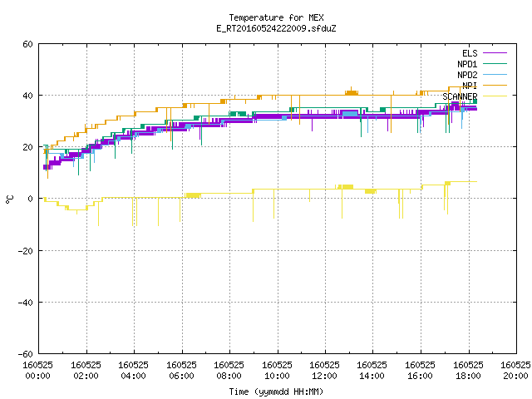Click the x-axis label 160525 12:00
Image resolution: width=532 pixels, height=399 pixels.
pos(325,371)
